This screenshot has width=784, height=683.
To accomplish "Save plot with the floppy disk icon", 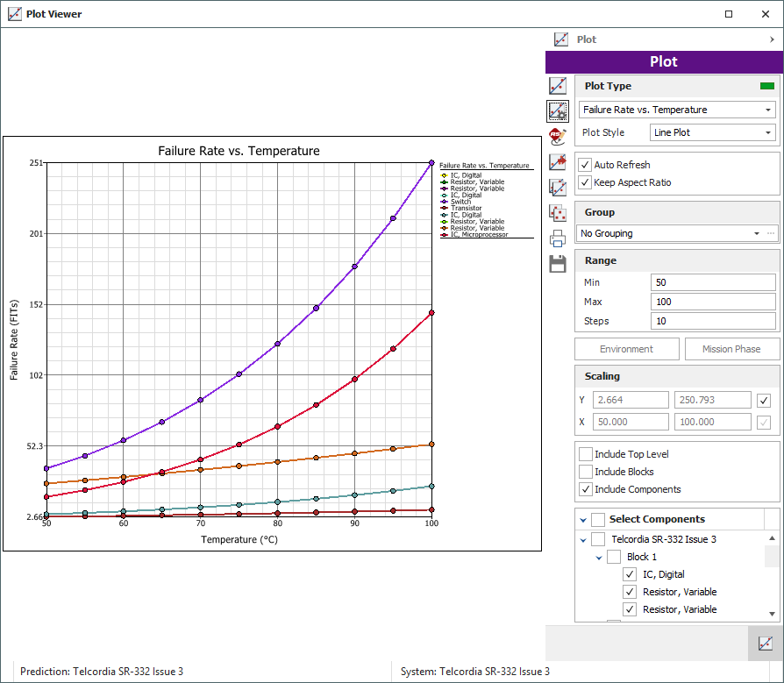I will [x=557, y=263].
